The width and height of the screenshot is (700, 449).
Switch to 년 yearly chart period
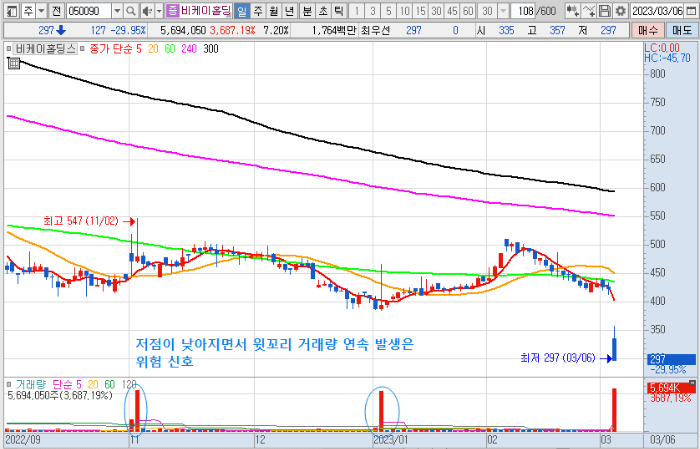(x=289, y=11)
